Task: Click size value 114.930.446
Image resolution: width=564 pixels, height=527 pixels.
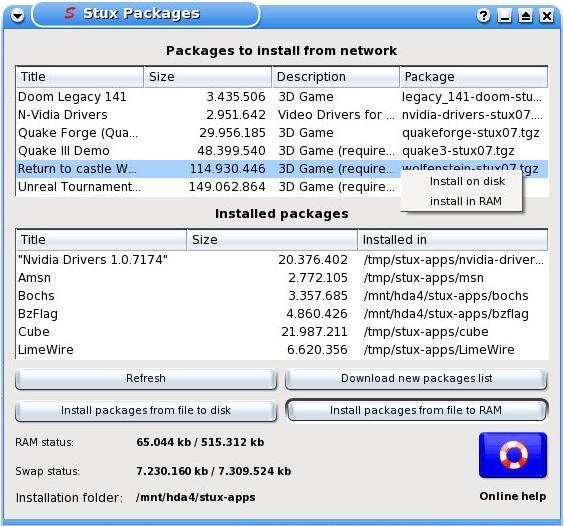Action: 227,169
